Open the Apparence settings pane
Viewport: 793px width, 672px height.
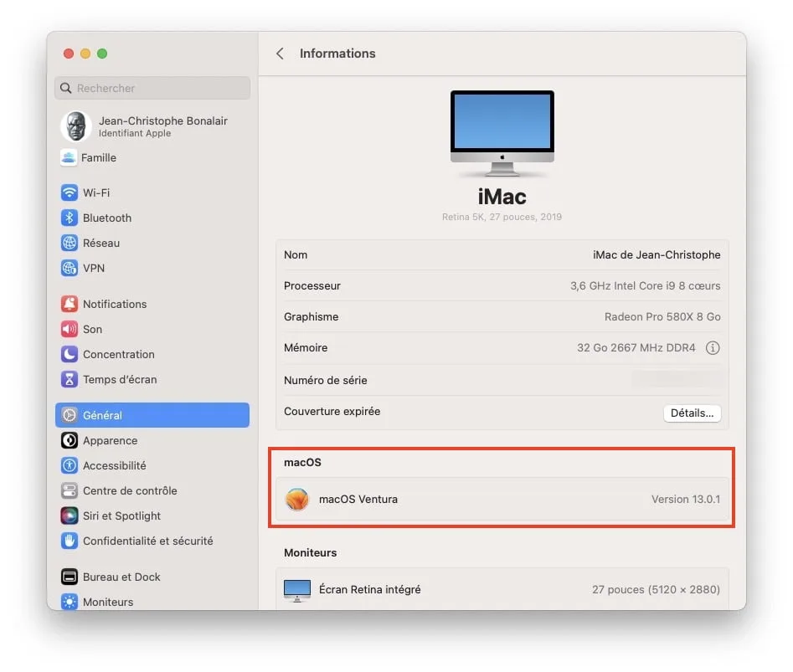point(110,440)
